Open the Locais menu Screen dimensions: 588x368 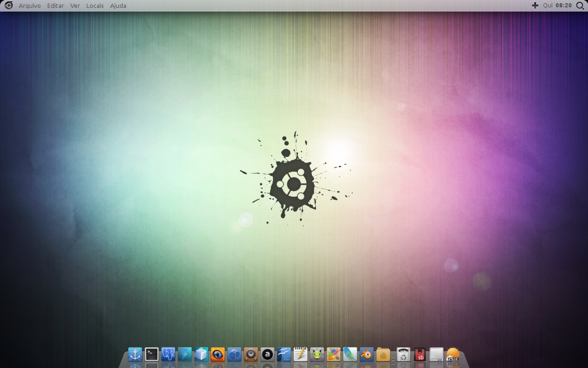pyautogui.click(x=95, y=6)
